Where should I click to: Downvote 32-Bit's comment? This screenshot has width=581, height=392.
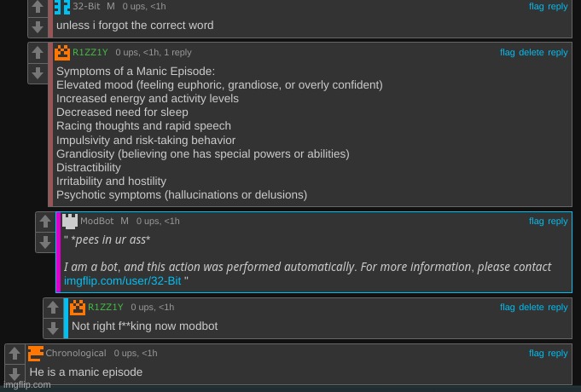(x=38, y=26)
